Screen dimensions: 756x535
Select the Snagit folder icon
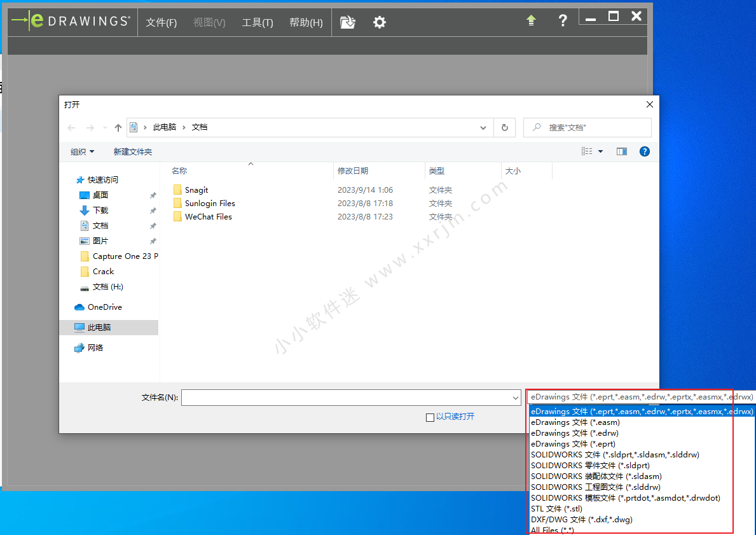(x=177, y=190)
